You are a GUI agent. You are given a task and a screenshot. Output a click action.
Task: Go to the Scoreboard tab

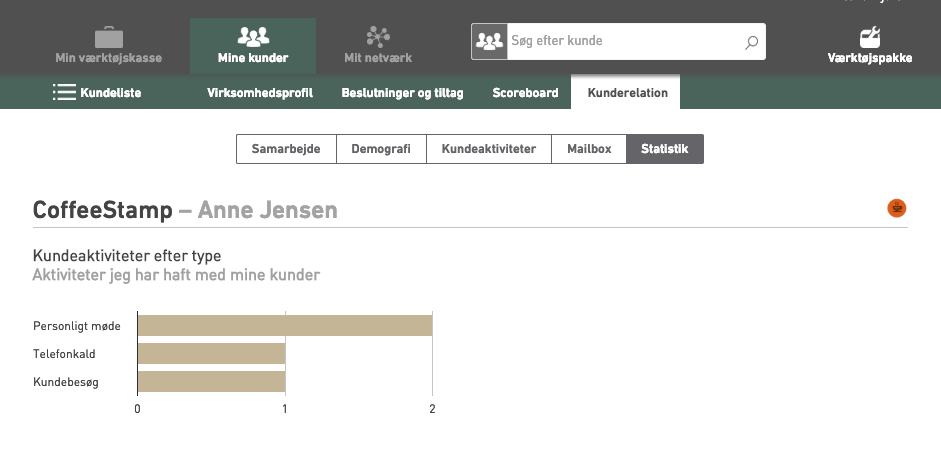pyautogui.click(x=525, y=93)
